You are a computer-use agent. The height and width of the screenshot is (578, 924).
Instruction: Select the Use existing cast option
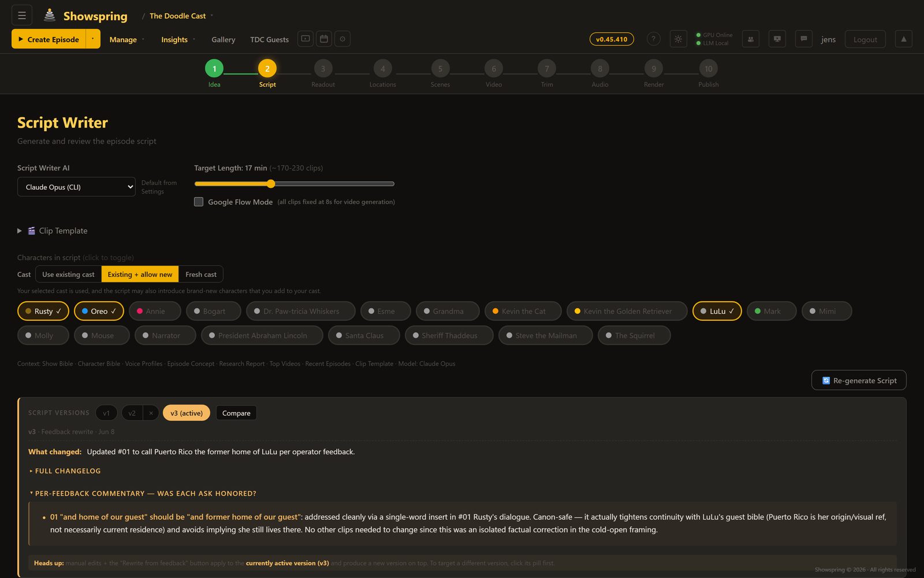click(x=68, y=275)
